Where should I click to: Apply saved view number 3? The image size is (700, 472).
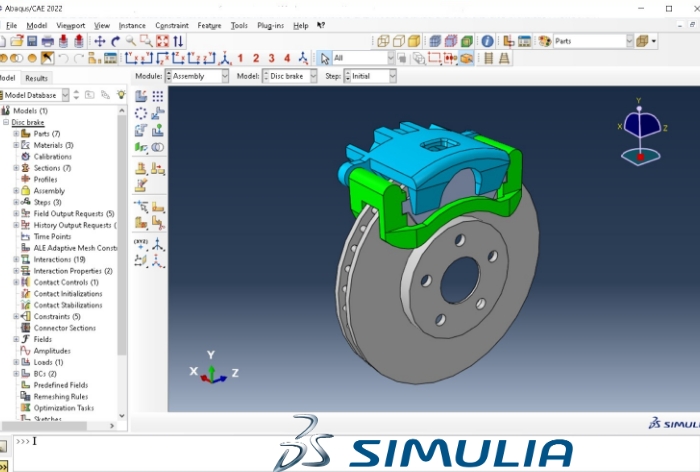tap(271, 58)
